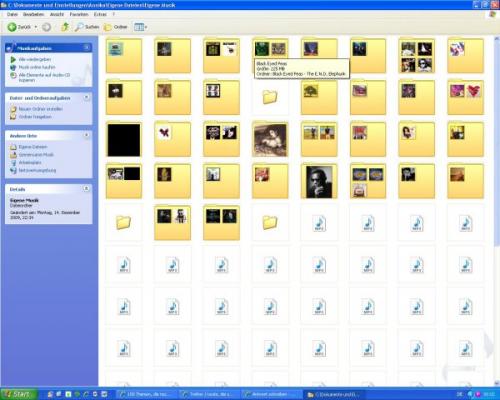Click the icon beside Netzwerkumgebung
Screen dimensions: 500x400
pos(13,170)
